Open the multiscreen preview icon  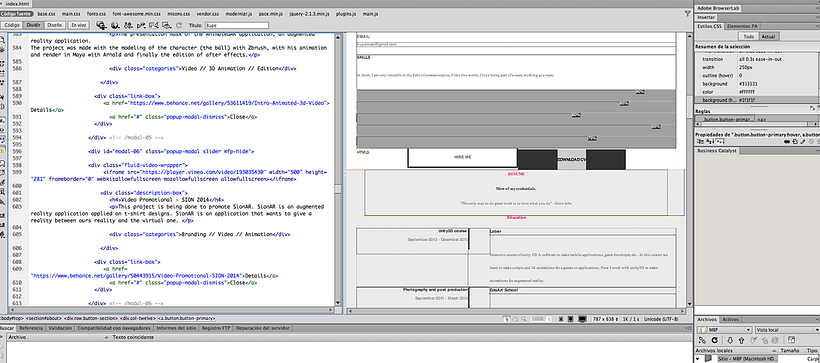point(101,25)
